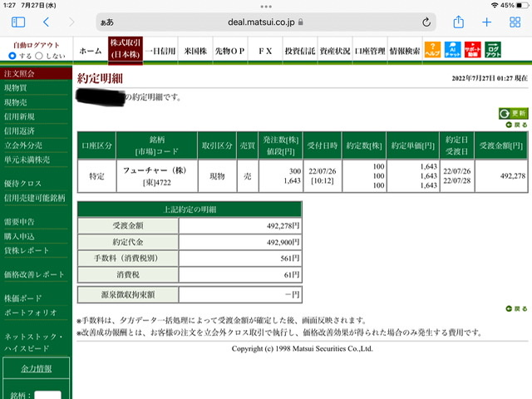This screenshot has height=399, width=532.
Task: Select 単元未満株売 in the sidebar
Action: tap(27, 160)
